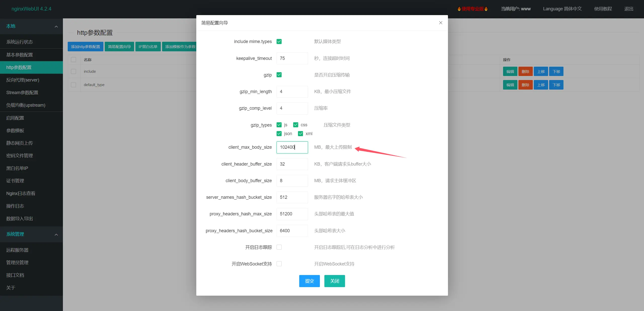Screen dimensions: 644x311
Task: Click the fire icon 使用专业版 link
Action: (472, 9)
